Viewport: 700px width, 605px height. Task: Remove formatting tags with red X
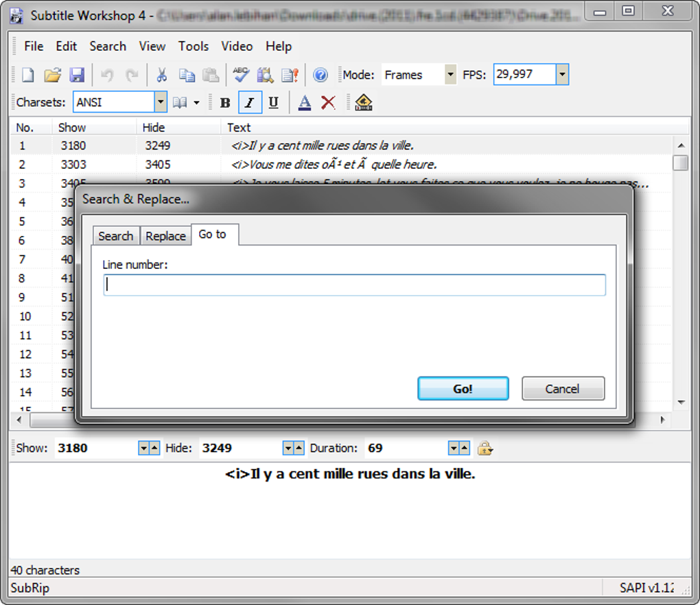coord(329,103)
